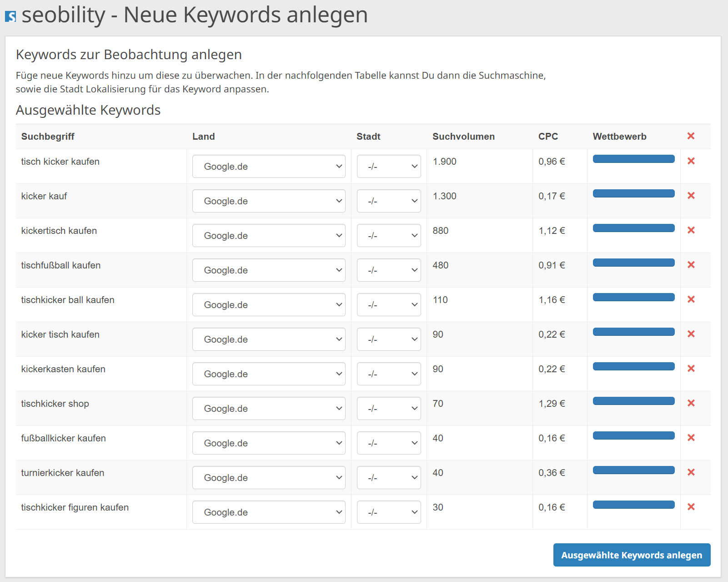Click the keyword 'kicker kauf'
Image resolution: width=728 pixels, height=582 pixels.
pyautogui.click(x=44, y=196)
